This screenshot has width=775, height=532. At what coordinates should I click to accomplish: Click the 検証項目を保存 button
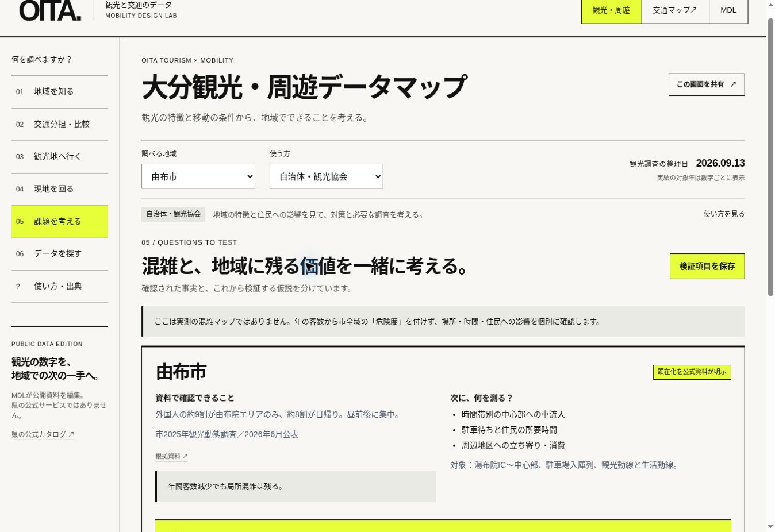point(707,267)
